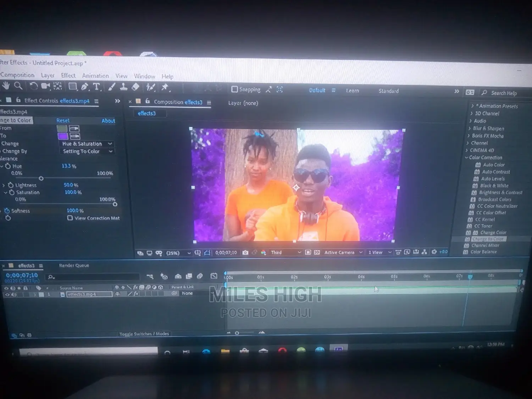Select the Zoom magnifier tool
This screenshot has height=399, width=532.
point(18,85)
